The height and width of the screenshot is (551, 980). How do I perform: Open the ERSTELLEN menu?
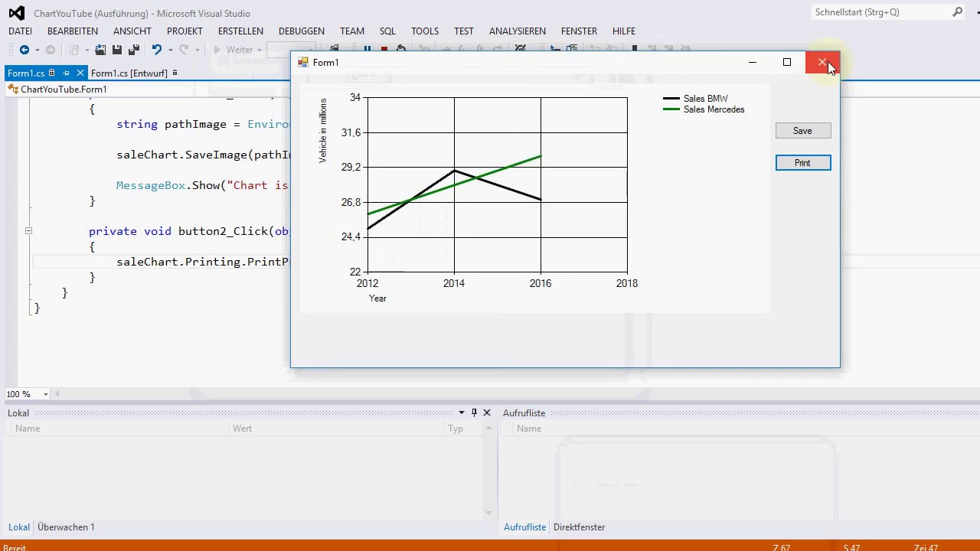click(240, 31)
